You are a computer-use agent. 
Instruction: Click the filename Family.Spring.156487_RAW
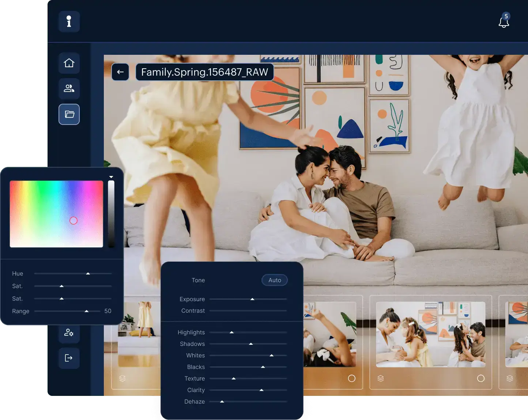click(x=205, y=72)
